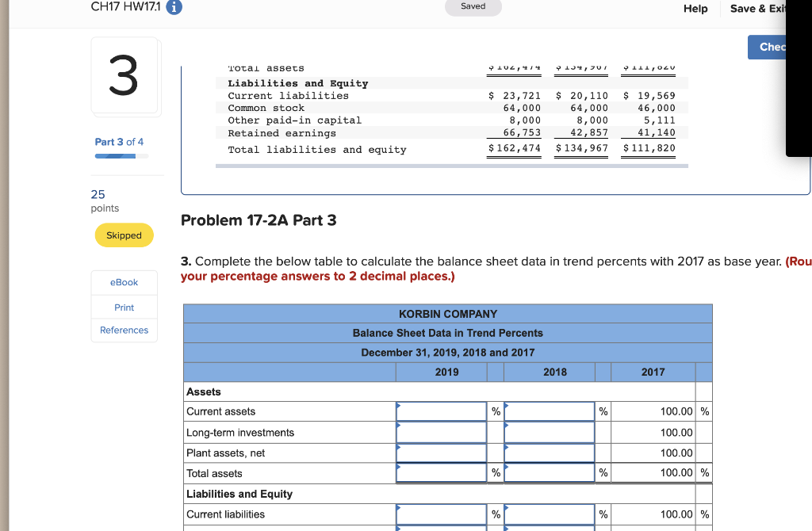This screenshot has width=812, height=531.
Task: Open the Print option
Action: [x=124, y=307]
